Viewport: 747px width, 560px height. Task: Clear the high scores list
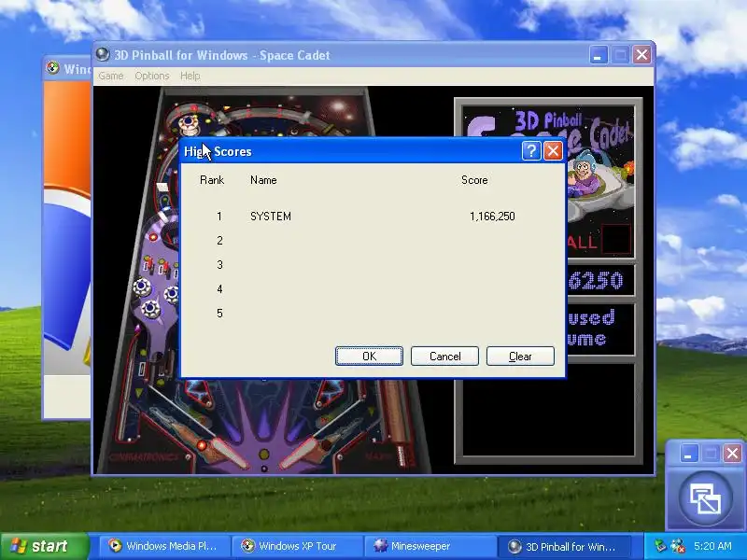(x=520, y=357)
